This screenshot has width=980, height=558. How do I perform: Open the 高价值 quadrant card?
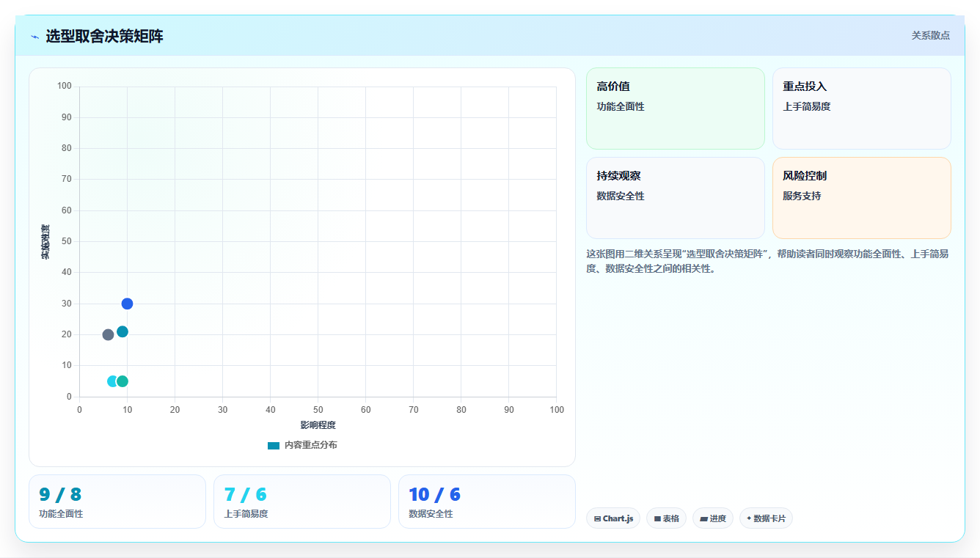[x=676, y=109]
